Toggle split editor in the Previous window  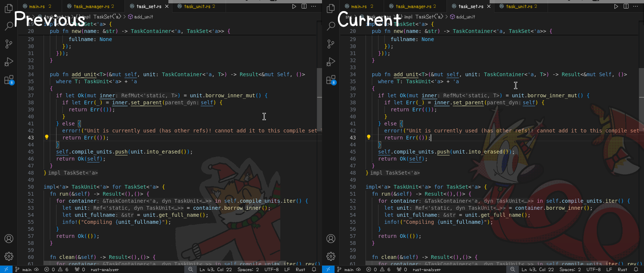(x=304, y=6)
